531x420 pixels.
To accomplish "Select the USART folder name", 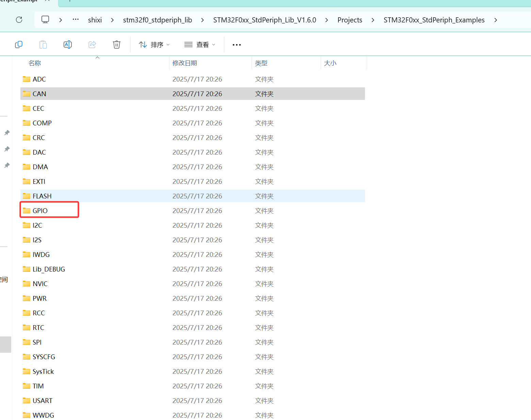I will pos(43,401).
